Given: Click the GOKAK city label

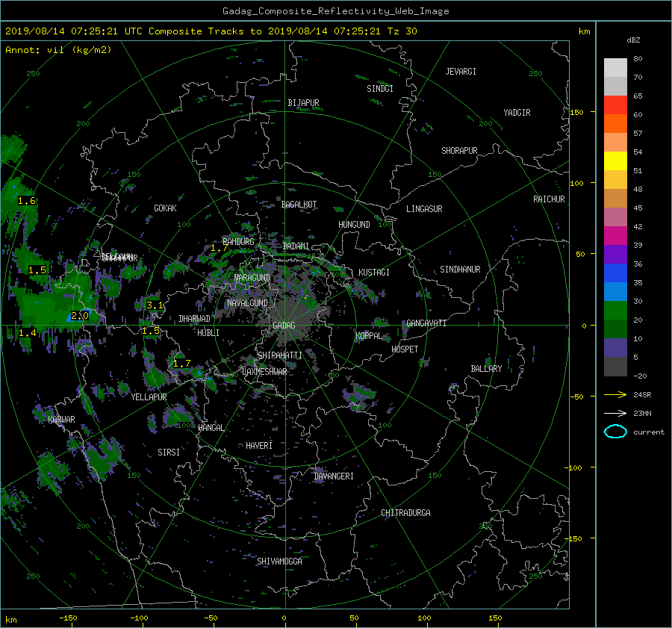Looking at the screenshot, I should (x=166, y=208).
